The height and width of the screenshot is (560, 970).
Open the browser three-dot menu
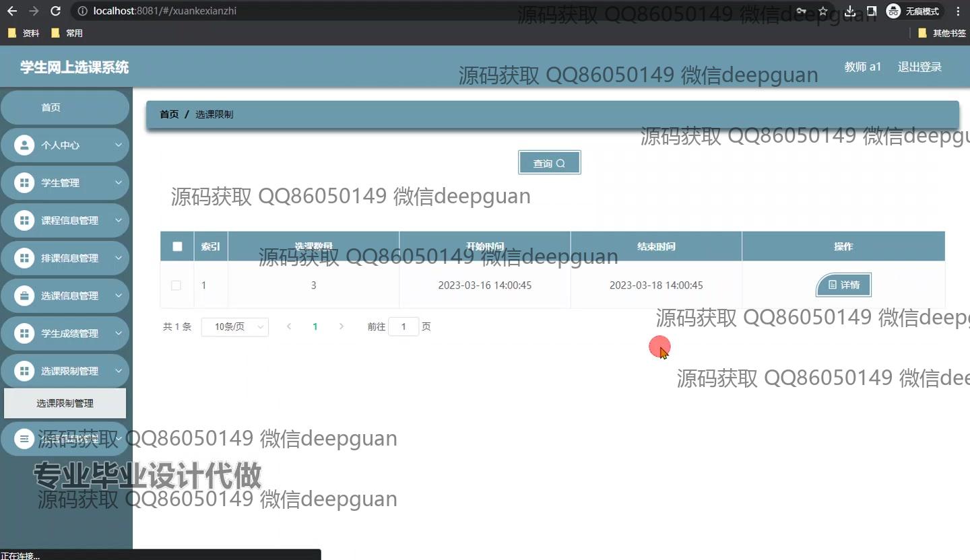(x=959, y=11)
